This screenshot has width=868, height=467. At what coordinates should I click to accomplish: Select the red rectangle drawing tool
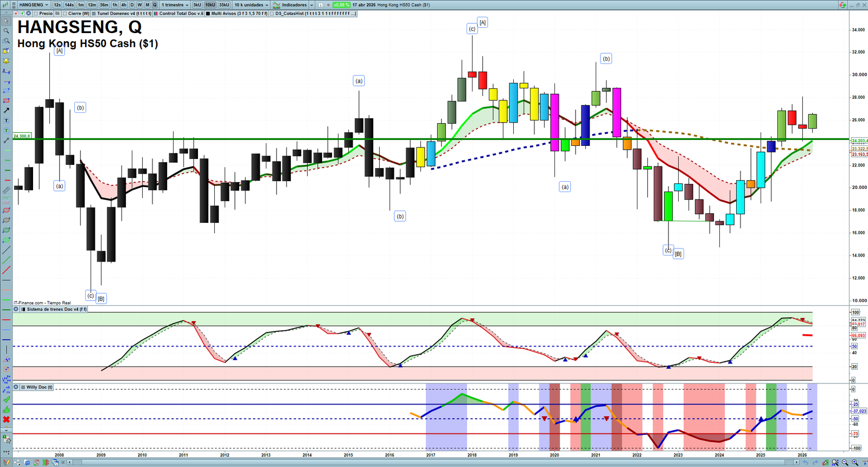(x=6, y=101)
